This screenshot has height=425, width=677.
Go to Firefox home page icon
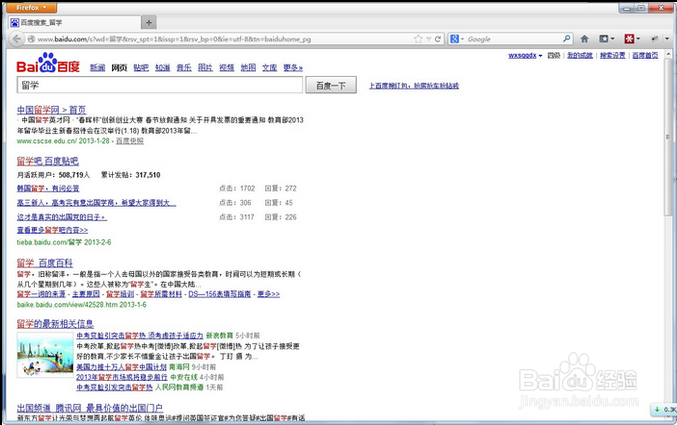click(x=584, y=39)
